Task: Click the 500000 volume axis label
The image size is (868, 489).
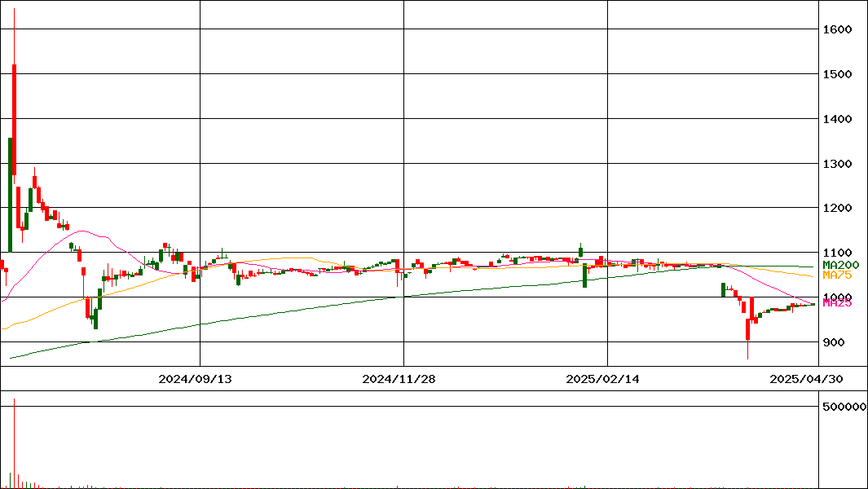Action: [844, 407]
